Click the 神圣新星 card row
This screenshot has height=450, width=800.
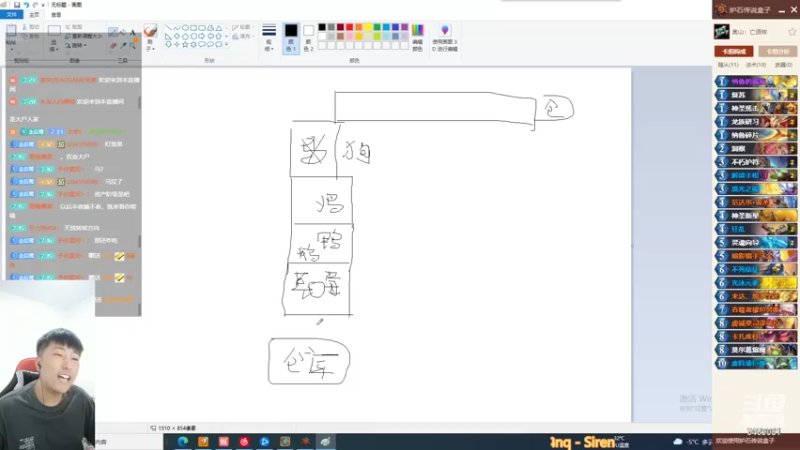pyautogui.click(x=756, y=216)
